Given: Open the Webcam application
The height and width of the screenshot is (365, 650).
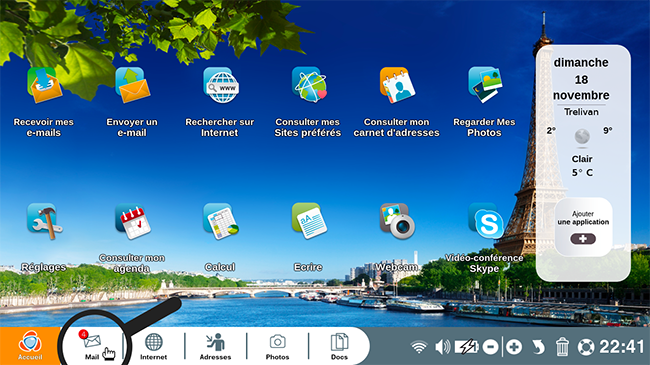Looking at the screenshot, I should [397, 221].
